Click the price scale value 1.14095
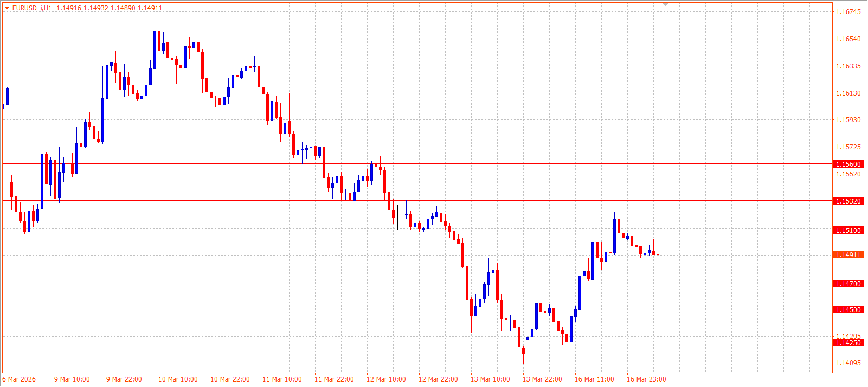Viewport: 868px width, 387px height. 848,363
